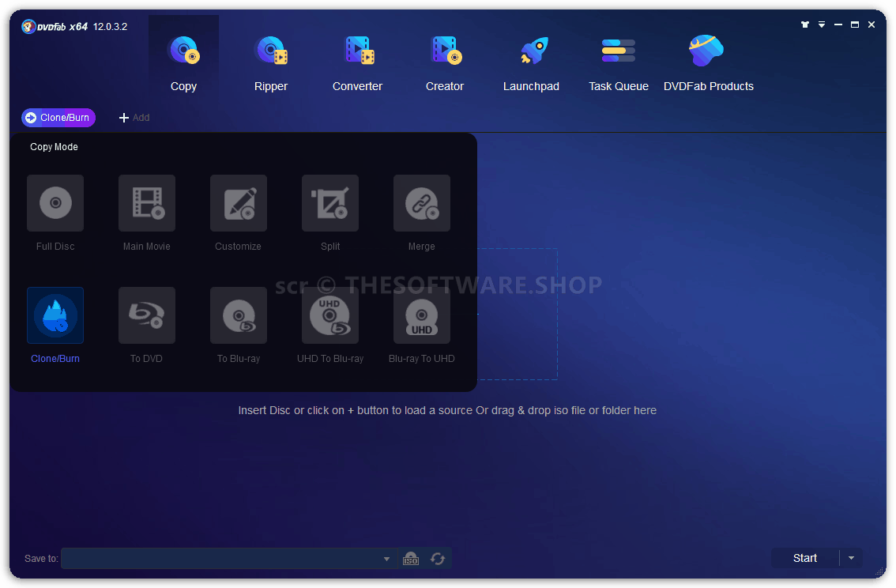Select the Clone/Burn mode icon
This screenshot has width=896, height=588.
[55, 315]
